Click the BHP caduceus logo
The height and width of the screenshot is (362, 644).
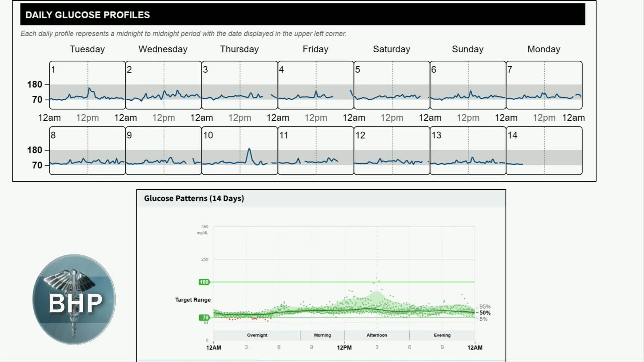tap(74, 299)
